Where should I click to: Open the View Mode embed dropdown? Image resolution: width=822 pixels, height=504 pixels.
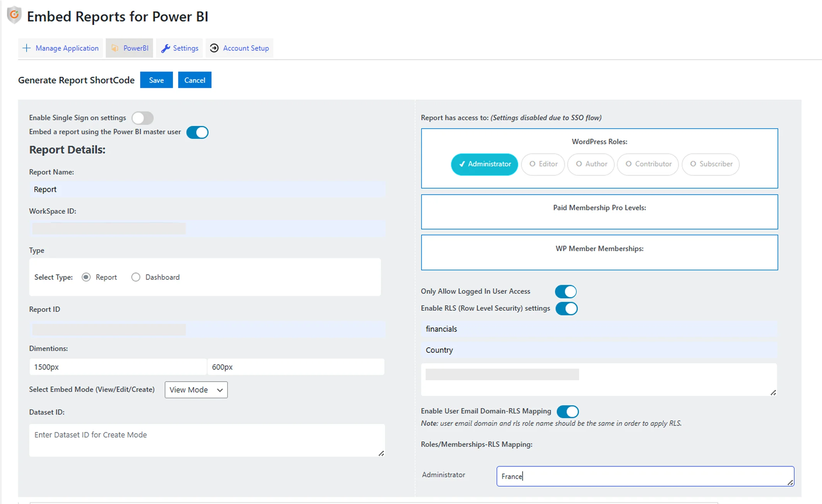[x=196, y=390]
